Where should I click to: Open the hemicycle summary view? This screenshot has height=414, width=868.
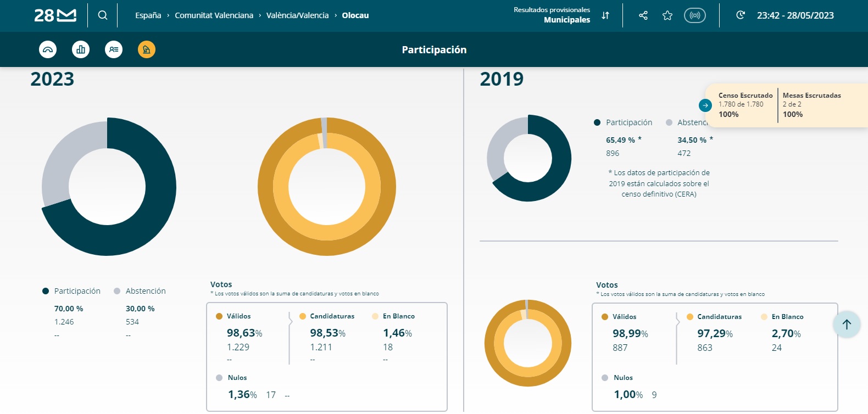coord(48,49)
